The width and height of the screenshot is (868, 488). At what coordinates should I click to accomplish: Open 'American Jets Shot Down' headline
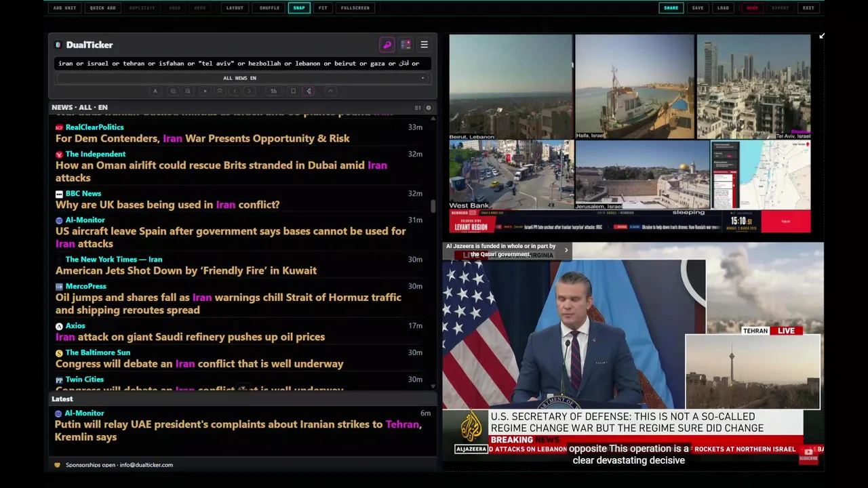click(186, 270)
